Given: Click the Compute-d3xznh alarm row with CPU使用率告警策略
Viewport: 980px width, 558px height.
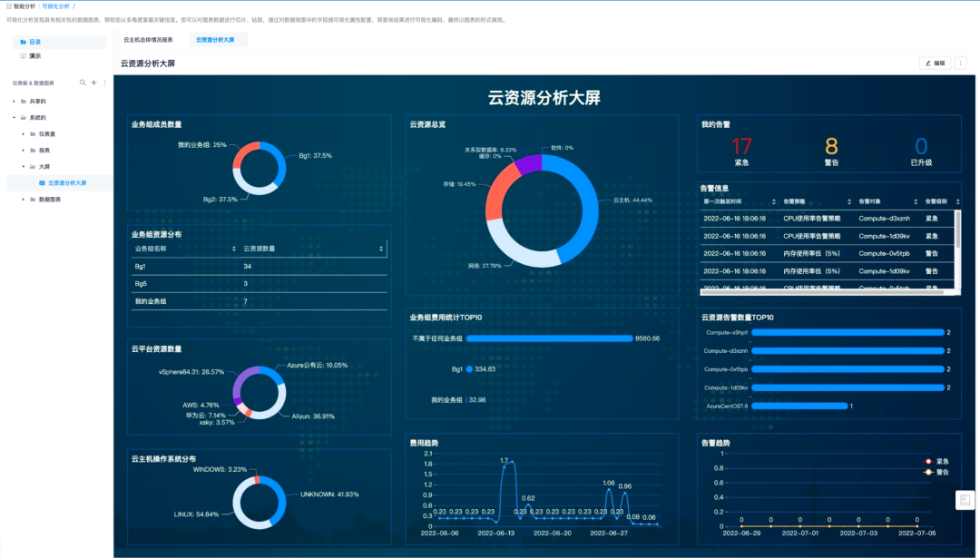Looking at the screenshot, I should [x=828, y=219].
